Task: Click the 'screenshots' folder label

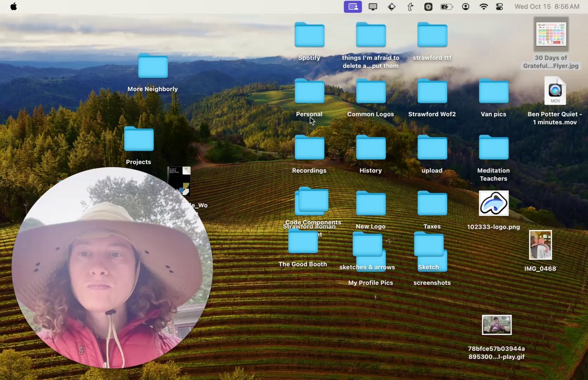Action: point(432,283)
